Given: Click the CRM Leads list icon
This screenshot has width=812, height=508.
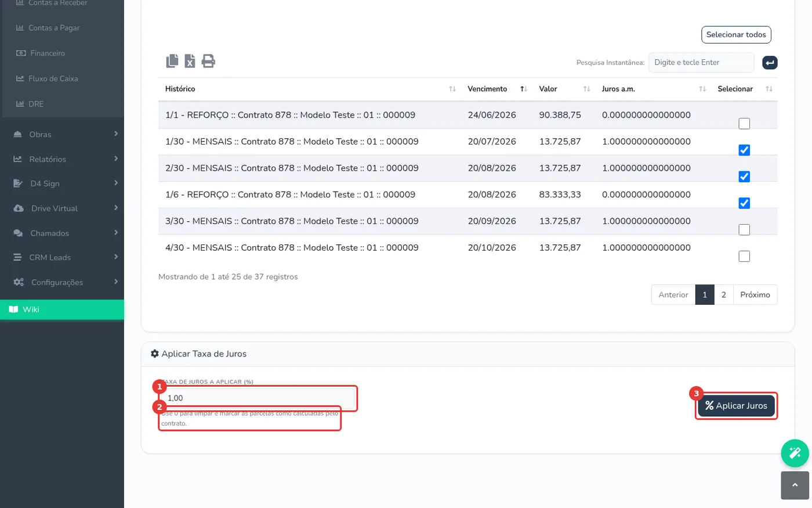Looking at the screenshot, I should (17, 258).
